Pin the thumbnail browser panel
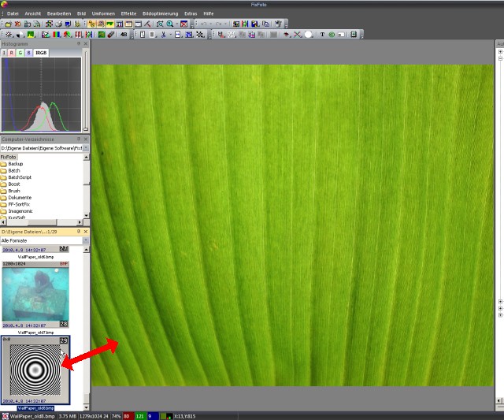Viewport: 504px width, 420px height. coord(79,232)
